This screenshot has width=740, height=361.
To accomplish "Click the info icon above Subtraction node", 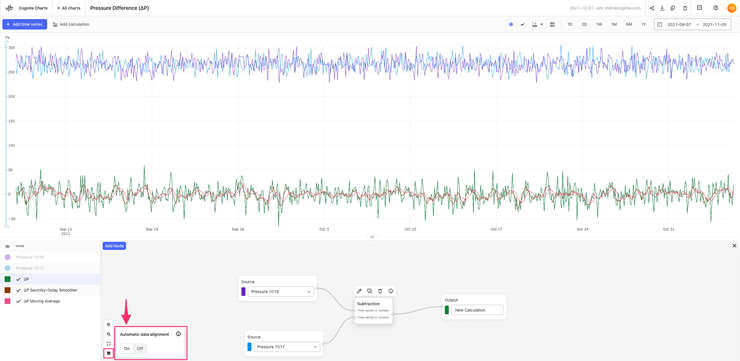I will click(x=391, y=291).
